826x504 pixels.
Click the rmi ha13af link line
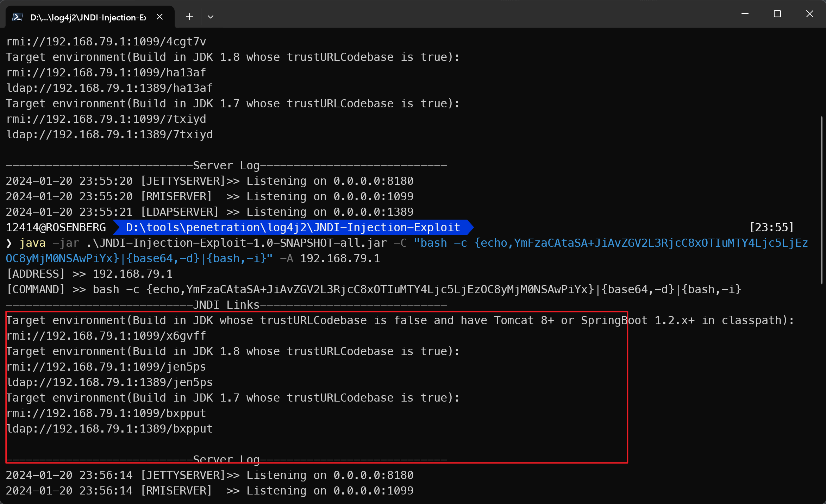106,73
